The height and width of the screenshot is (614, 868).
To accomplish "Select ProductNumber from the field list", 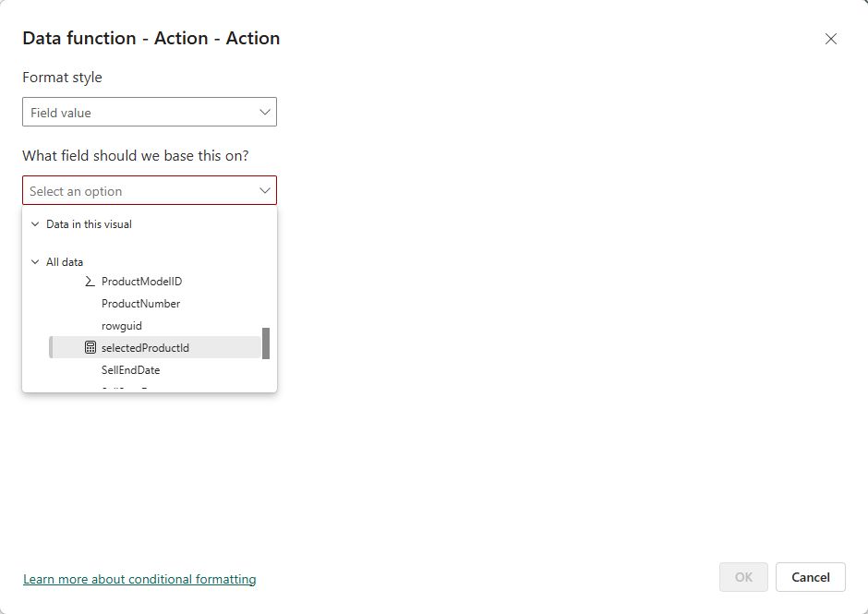I will click(140, 304).
